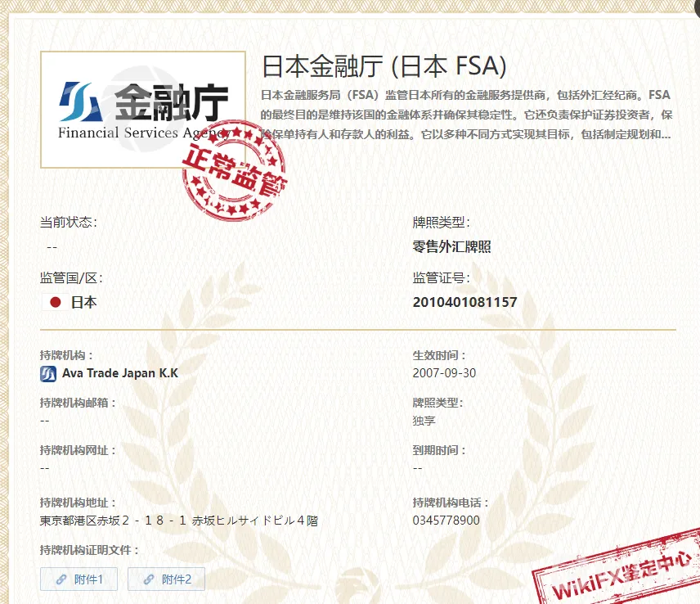
Task: Click the Japan flag icon
Action: click(x=56, y=303)
